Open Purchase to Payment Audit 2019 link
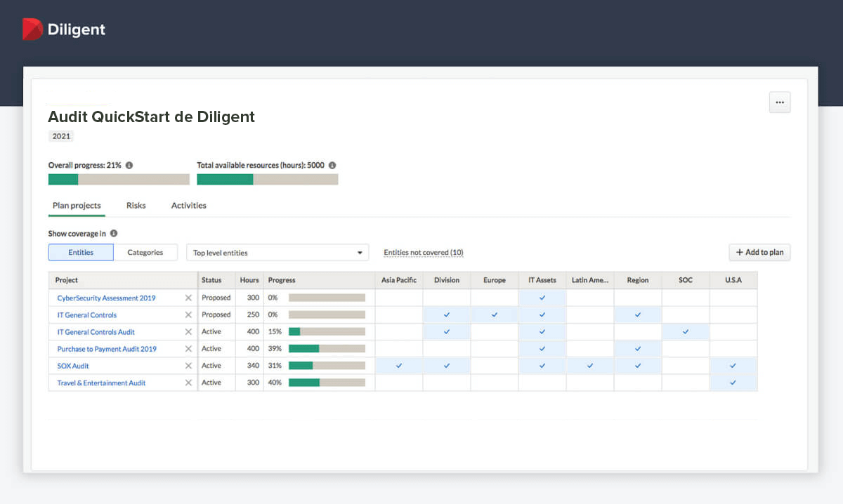This screenshot has width=843, height=504. tap(107, 349)
